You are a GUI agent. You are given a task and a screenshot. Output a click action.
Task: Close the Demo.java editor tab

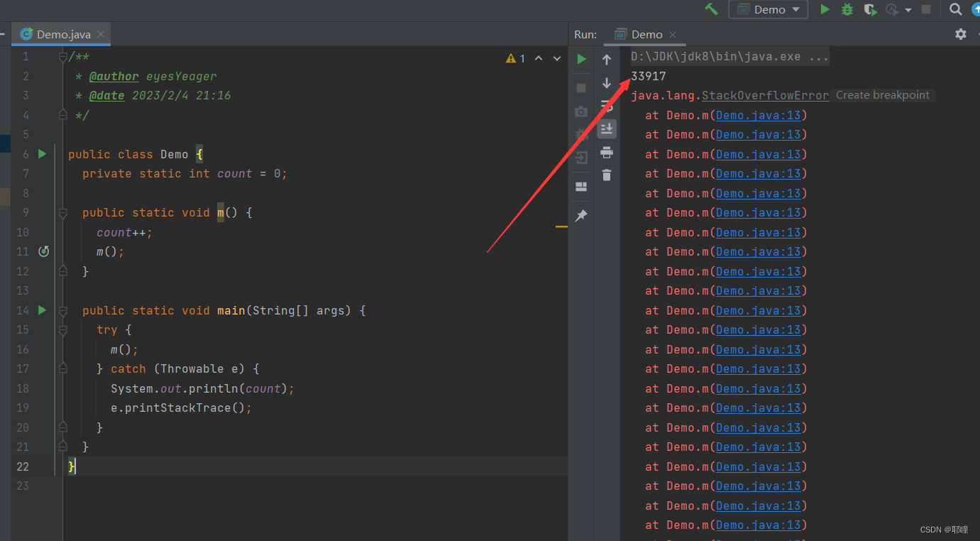point(101,34)
